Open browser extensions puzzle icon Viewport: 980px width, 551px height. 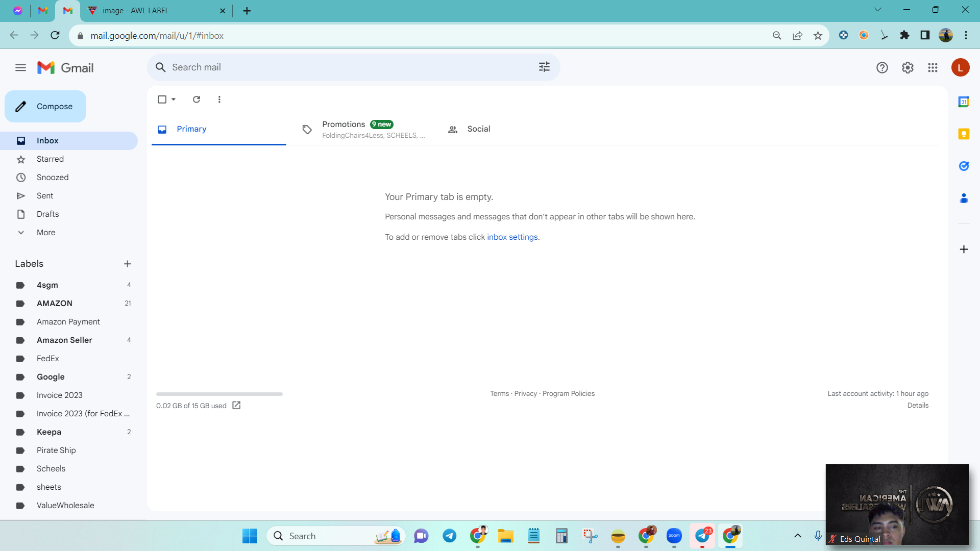(904, 35)
